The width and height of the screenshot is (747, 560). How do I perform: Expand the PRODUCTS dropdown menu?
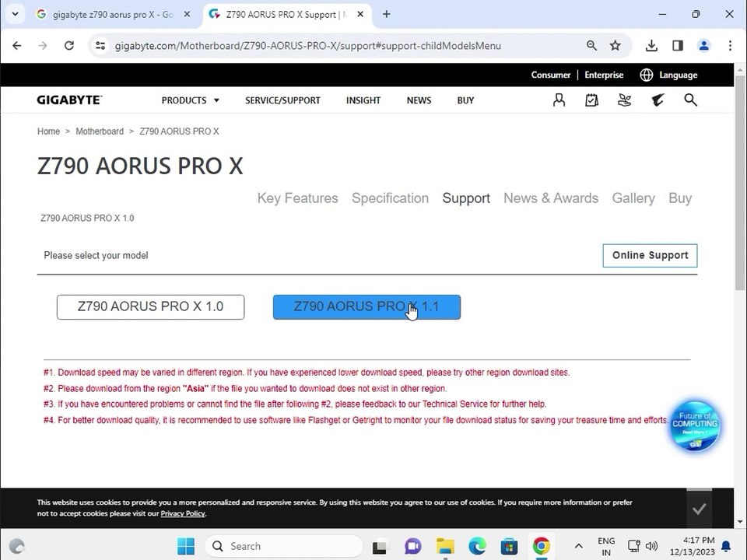[x=190, y=100]
